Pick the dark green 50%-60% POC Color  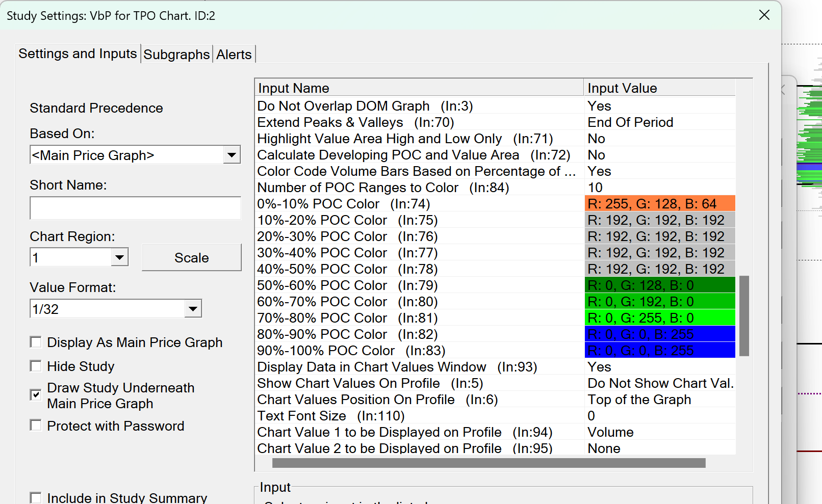click(659, 285)
